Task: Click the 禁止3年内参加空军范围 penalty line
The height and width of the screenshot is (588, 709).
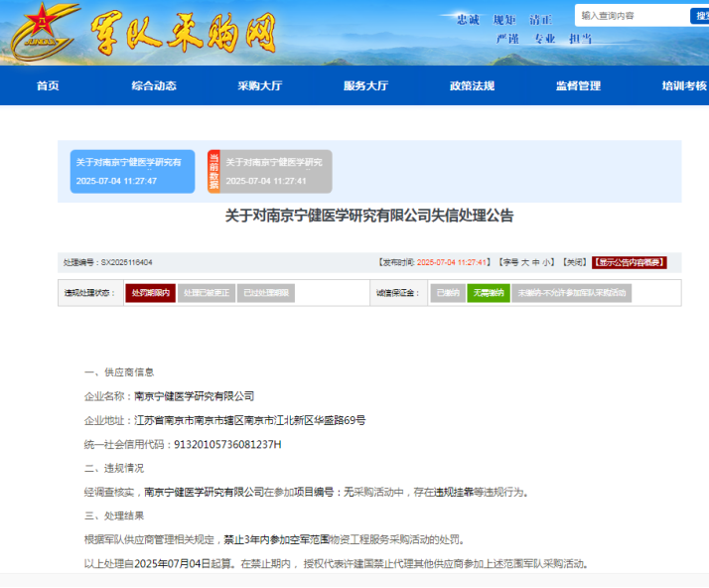Action: click(x=274, y=539)
